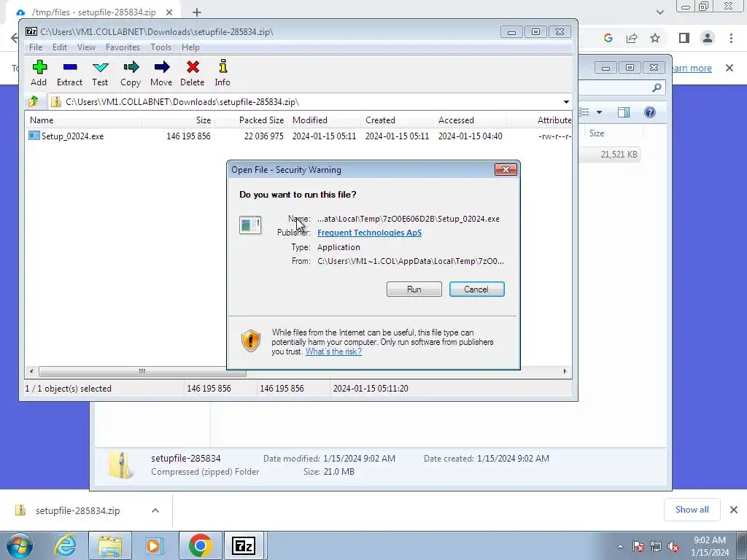
Task: Open the Help menu in 7-Zip
Action: 190,47
